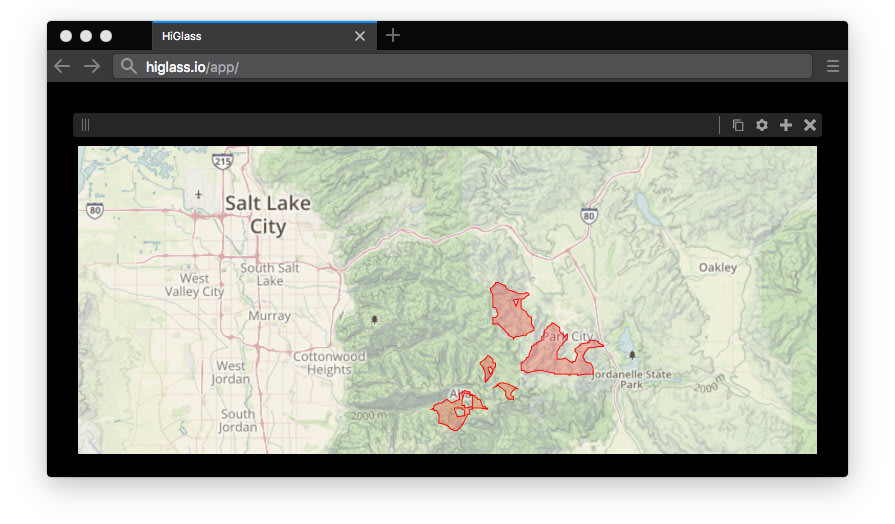Click the West Jordan label

(231, 372)
